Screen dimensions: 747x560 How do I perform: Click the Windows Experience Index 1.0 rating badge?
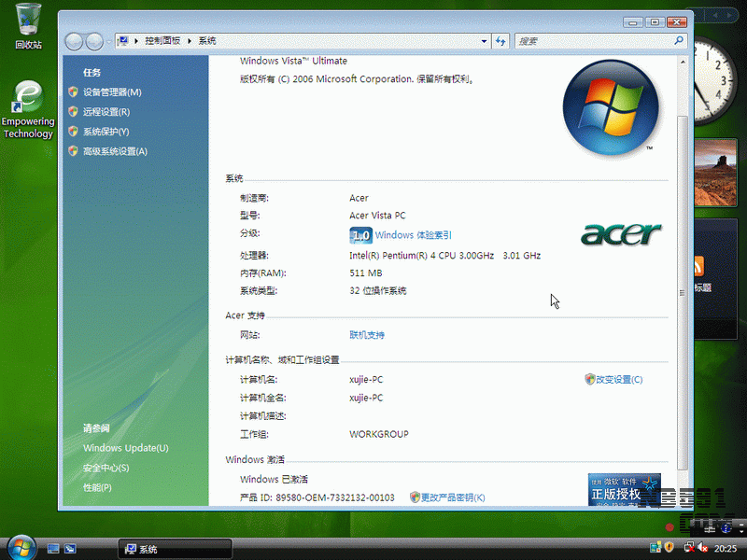(360, 235)
